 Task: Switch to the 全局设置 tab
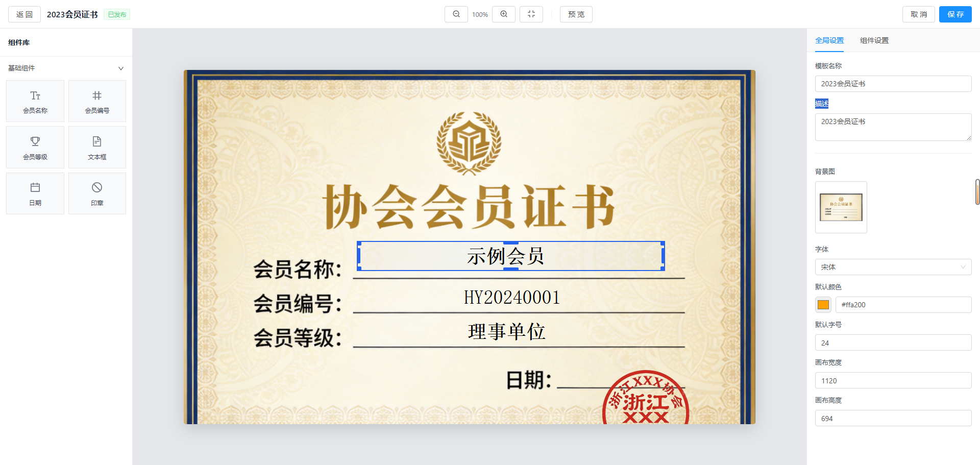(x=829, y=40)
